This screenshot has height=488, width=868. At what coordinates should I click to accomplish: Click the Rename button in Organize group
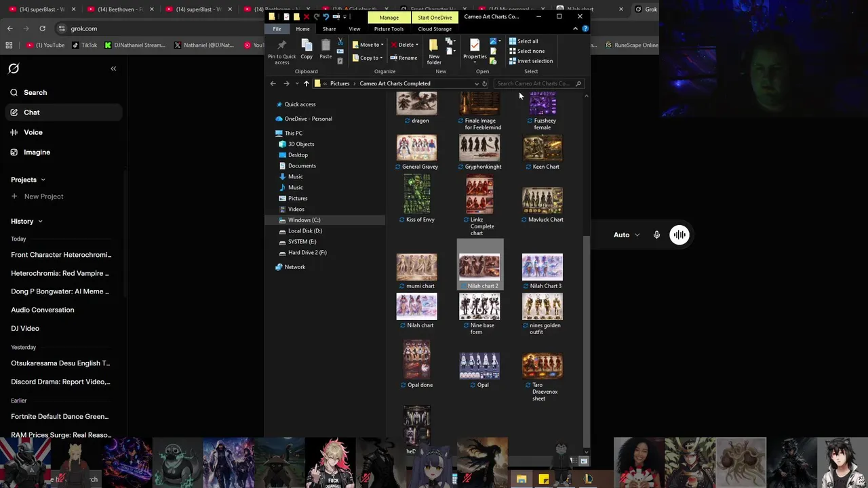pyautogui.click(x=403, y=58)
